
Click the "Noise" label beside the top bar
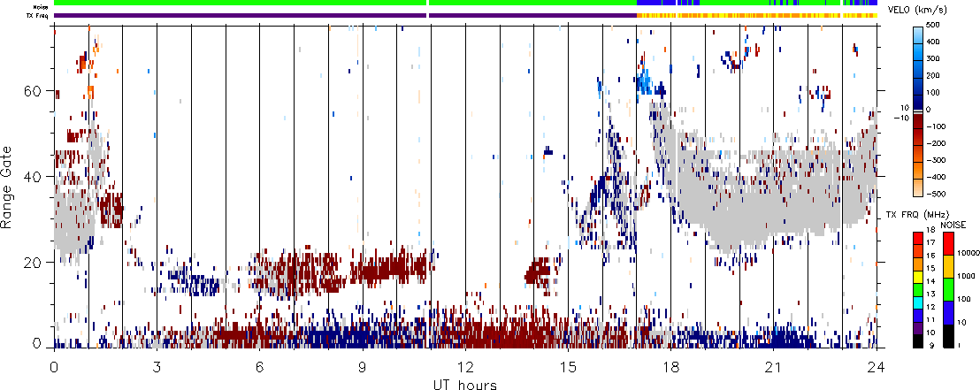point(41,5)
